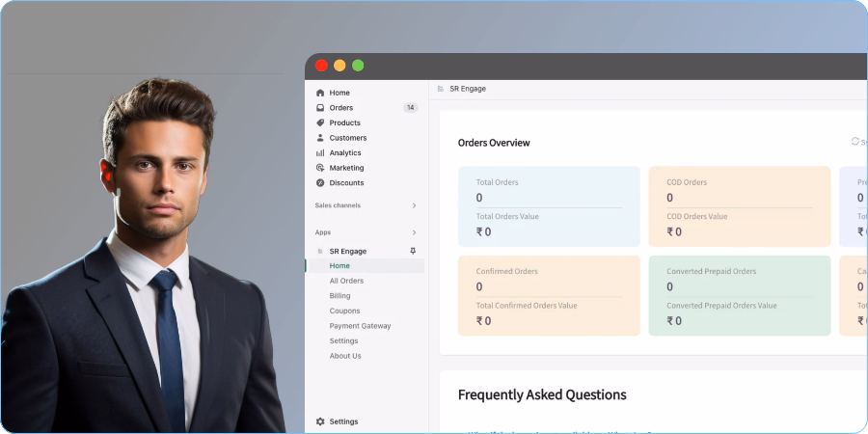Open Discounts via the percent badge icon
The image size is (868, 434).
(320, 182)
